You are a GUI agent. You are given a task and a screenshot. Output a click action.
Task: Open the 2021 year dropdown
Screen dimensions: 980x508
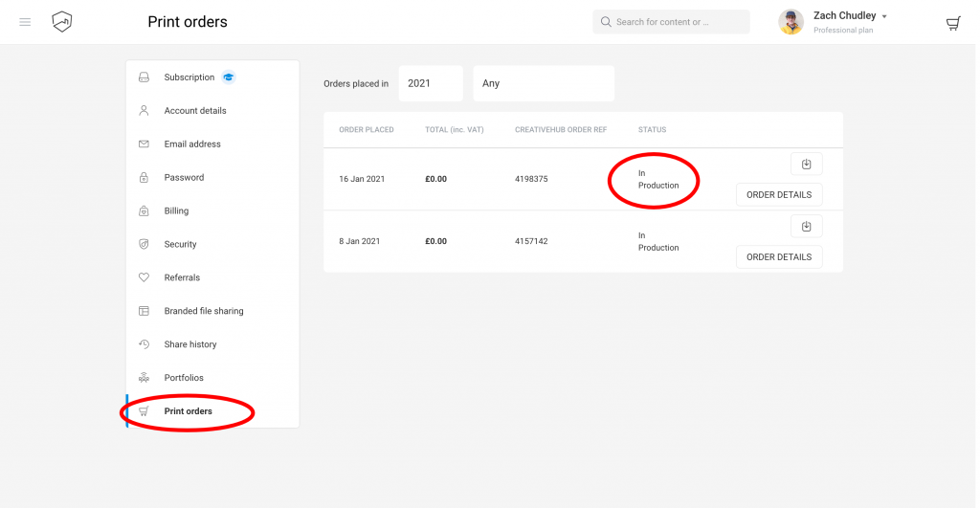[431, 84]
